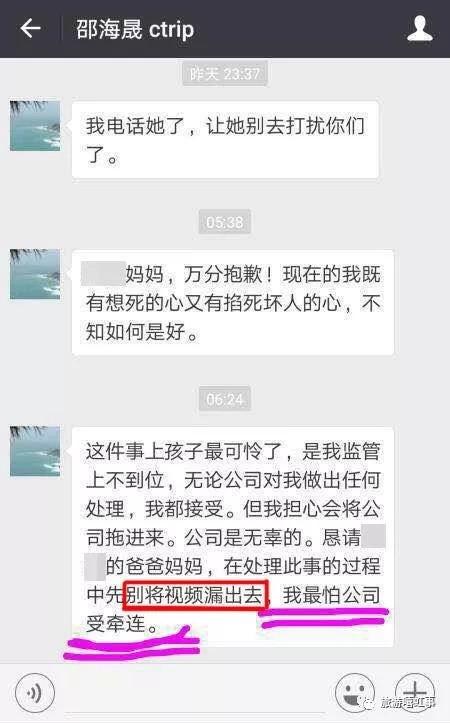The image size is (450, 723).
Task: Tap the watermark logo at bottom right
Action: click(x=399, y=703)
